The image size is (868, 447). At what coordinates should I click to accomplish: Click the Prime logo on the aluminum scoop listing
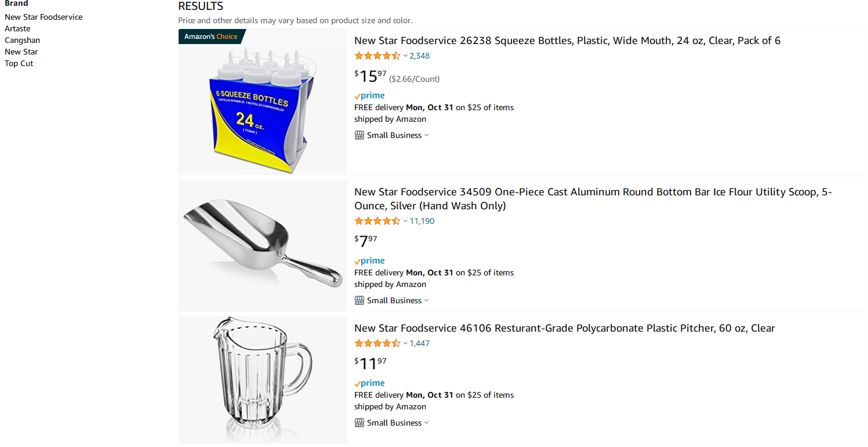click(x=369, y=261)
